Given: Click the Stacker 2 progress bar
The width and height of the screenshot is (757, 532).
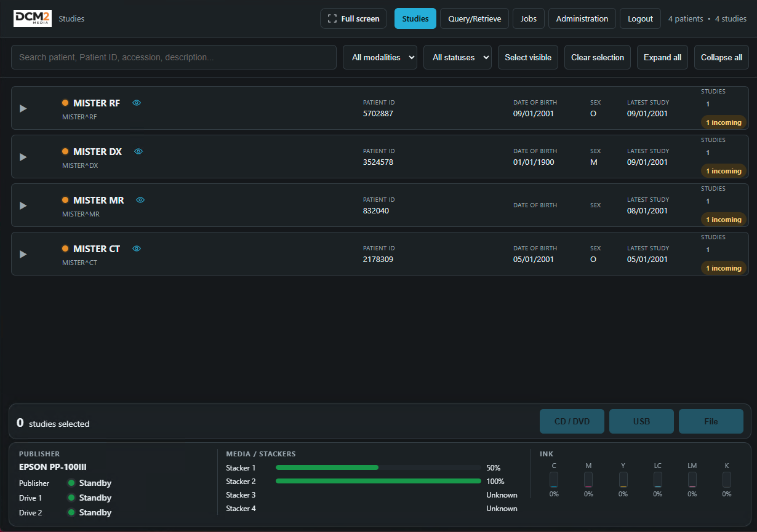Looking at the screenshot, I should click(x=378, y=481).
